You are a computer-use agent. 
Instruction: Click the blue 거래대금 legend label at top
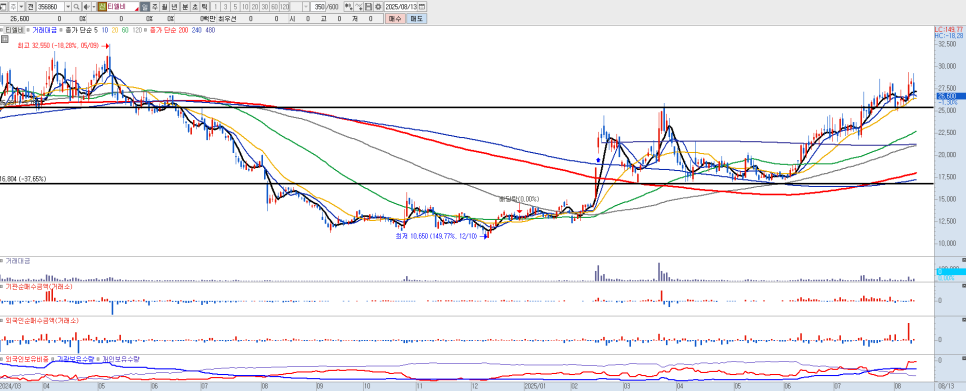pyautogui.click(x=45, y=30)
